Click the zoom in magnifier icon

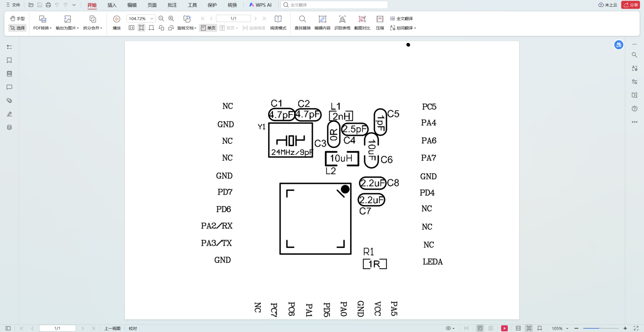[x=171, y=19]
